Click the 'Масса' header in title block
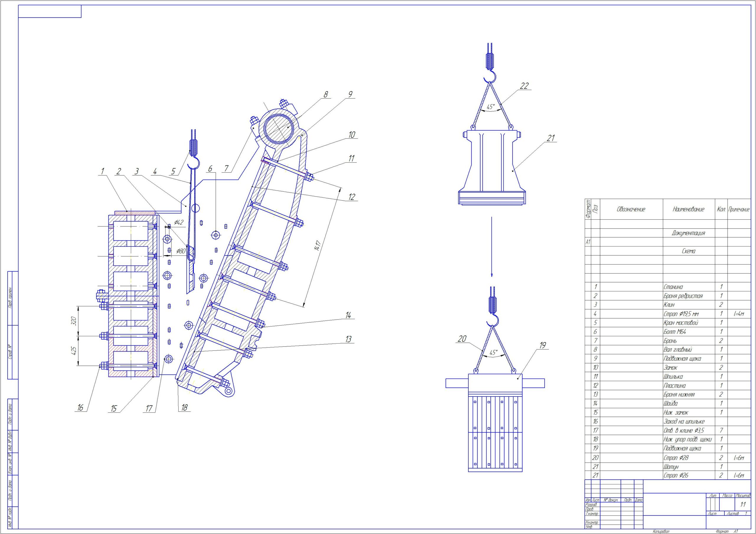The image size is (756, 534). (727, 496)
